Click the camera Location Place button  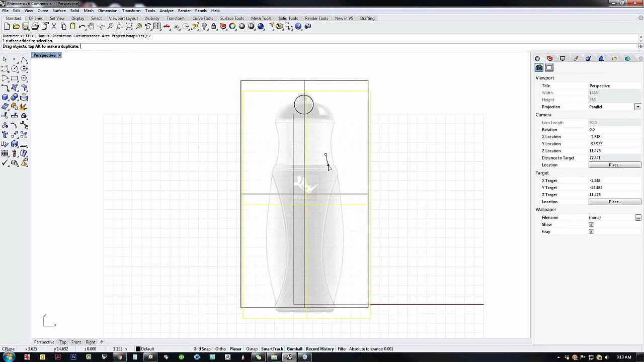[x=615, y=165]
